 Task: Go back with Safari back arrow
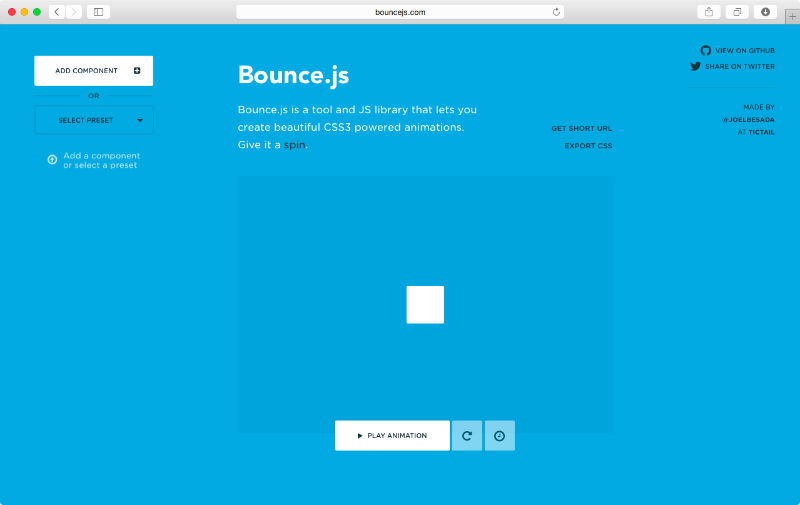[x=57, y=12]
